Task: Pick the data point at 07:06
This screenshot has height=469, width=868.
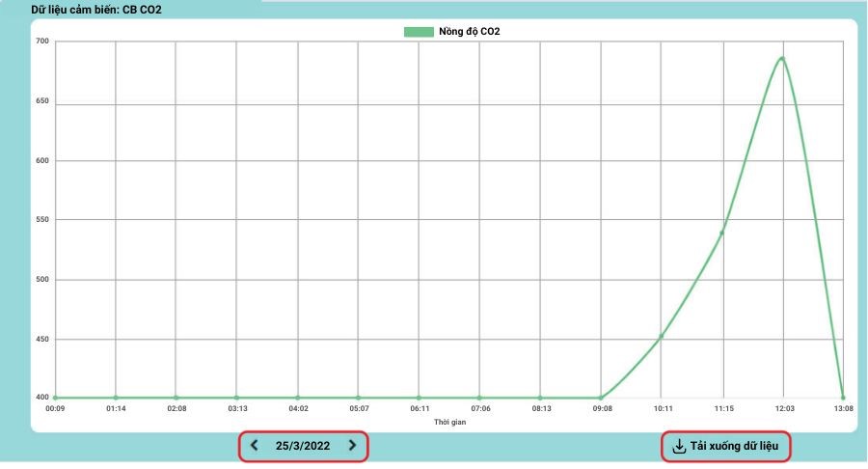Action: pyautogui.click(x=479, y=398)
